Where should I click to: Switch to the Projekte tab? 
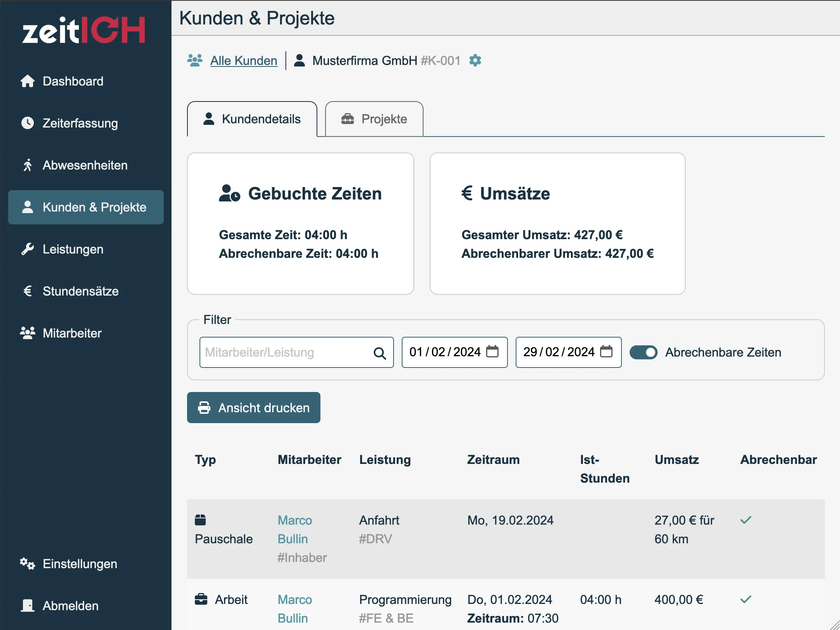point(374,119)
